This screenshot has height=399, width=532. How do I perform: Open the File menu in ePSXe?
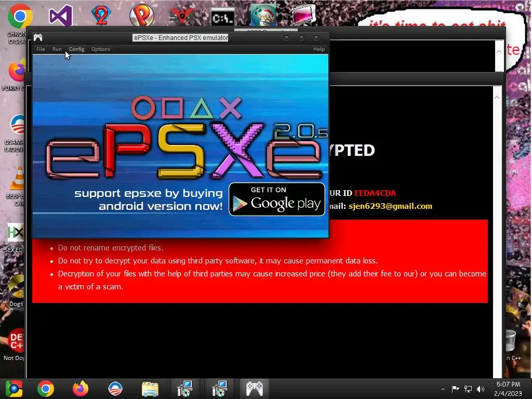tap(41, 49)
